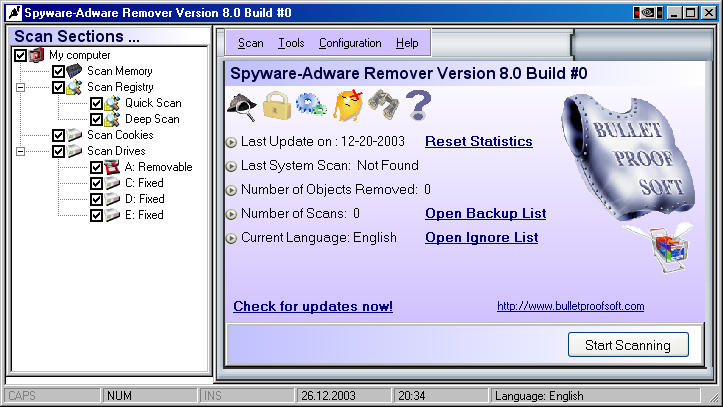Toggle the Scan Memory checkbox
Image resolution: width=723 pixels, height=407 pixels.
(x=58, y=71)
